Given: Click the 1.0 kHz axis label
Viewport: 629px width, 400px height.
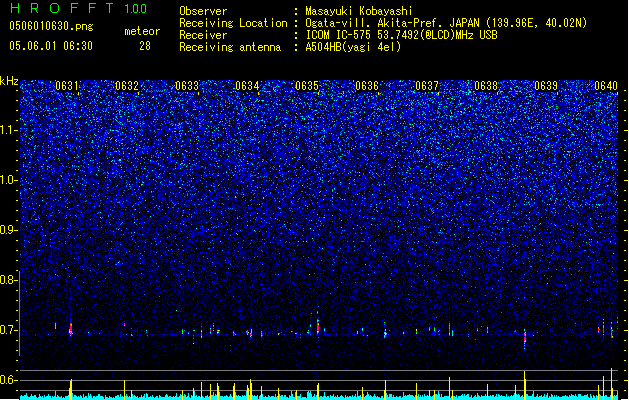Looking at the screenshot, I should coord(8,180).
